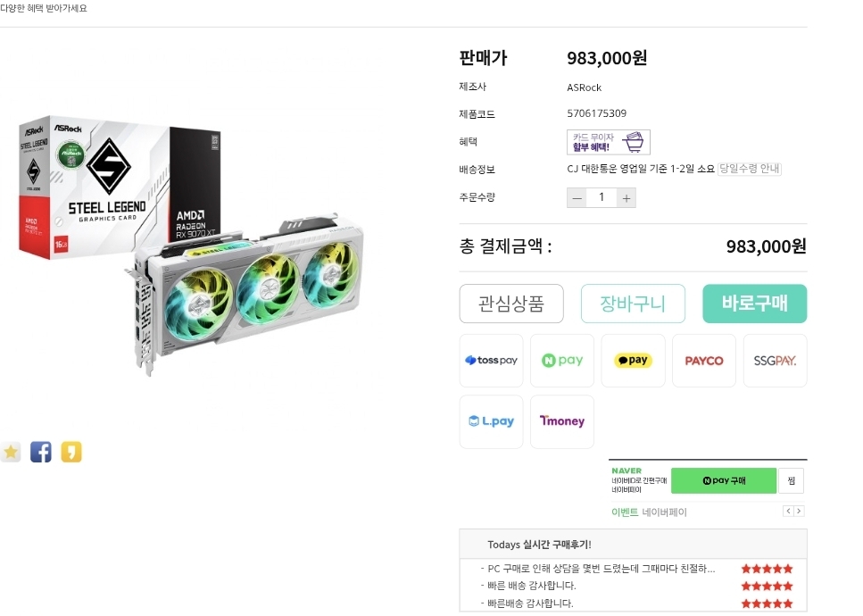Show next Naver Pay event
Viewport: 863px width, 616px height.
[x=799, y=512]
